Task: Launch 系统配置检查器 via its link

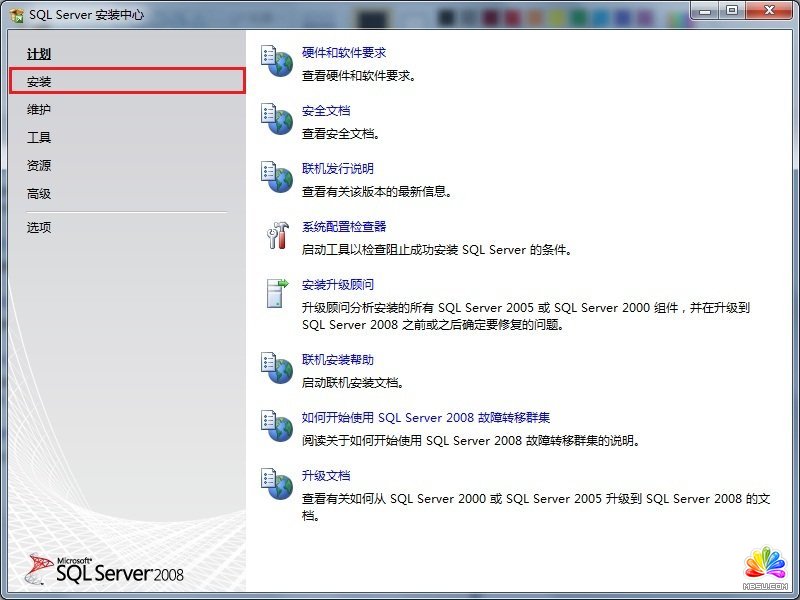Action: click(x=346, y=230)
